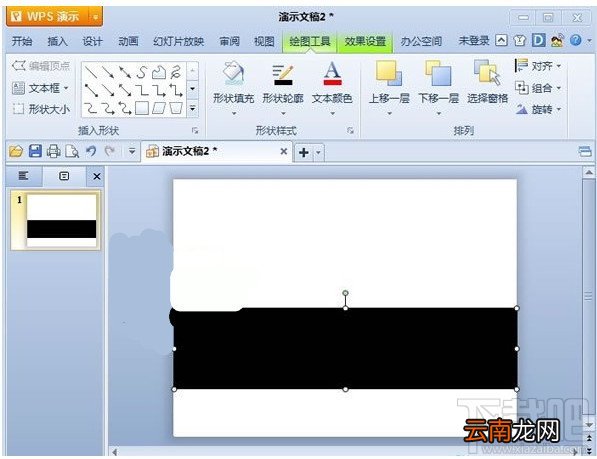
Task: Print with the printer icon
Action: [53, 151]
